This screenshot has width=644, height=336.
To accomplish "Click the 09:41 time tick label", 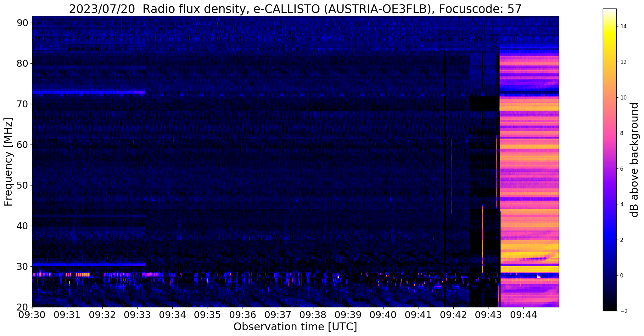I will pos(418,315).
